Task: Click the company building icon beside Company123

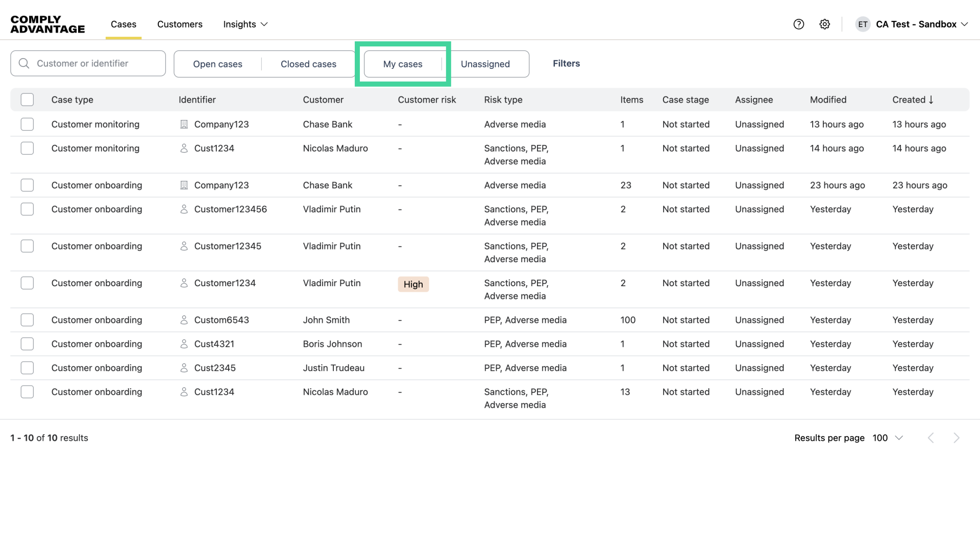Action: (x=184, y=124)
